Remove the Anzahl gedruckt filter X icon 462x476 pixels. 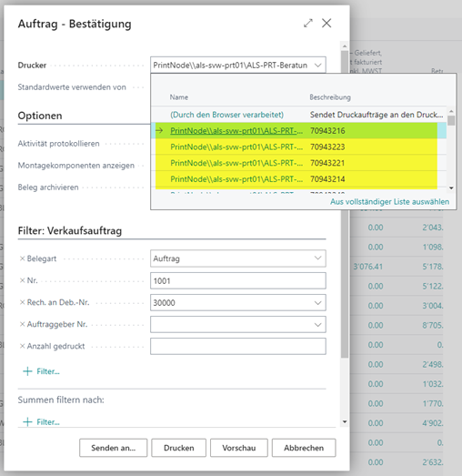click(x=22, y=346)
